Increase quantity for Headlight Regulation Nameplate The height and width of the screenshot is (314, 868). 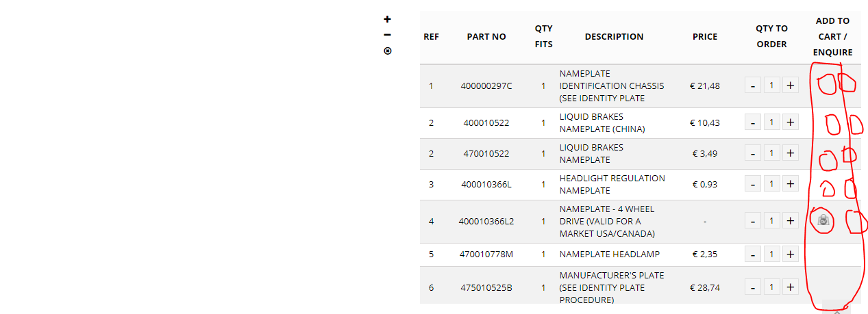tap(791, 184)
